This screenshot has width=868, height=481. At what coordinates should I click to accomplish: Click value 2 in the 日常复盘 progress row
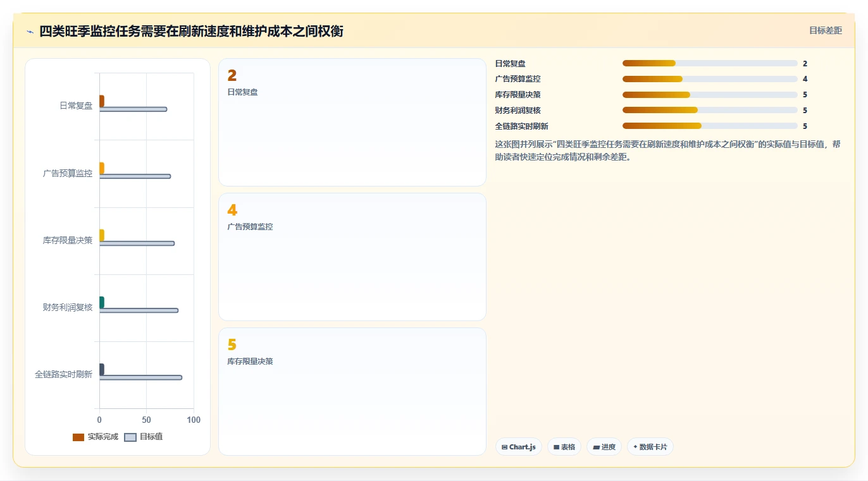pos(805,63)
